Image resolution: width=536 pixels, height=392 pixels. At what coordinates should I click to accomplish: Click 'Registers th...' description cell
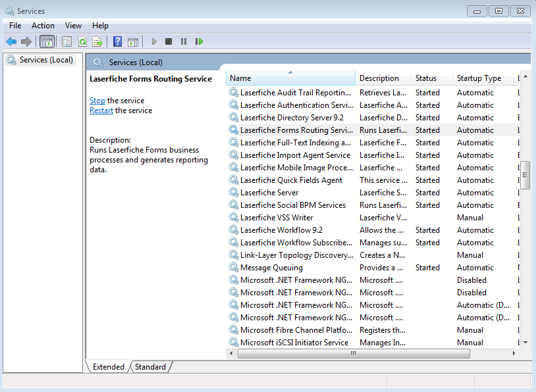(383, 330)
